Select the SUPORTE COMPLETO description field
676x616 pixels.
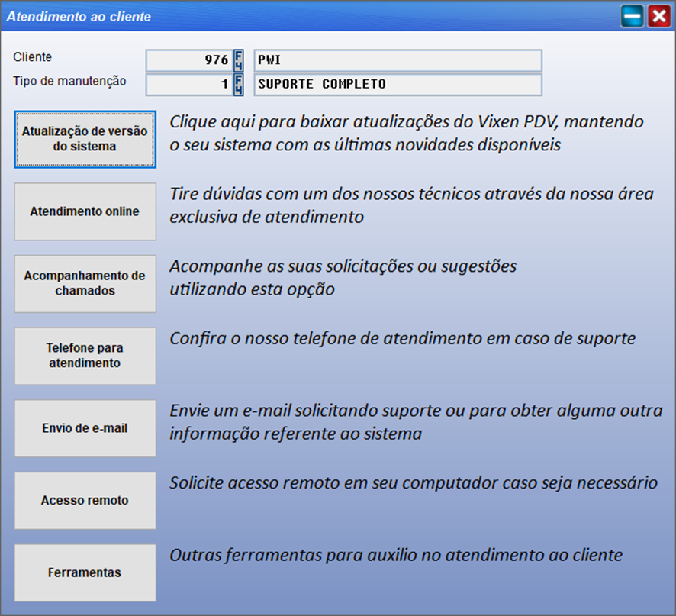[x=397, y=84]
